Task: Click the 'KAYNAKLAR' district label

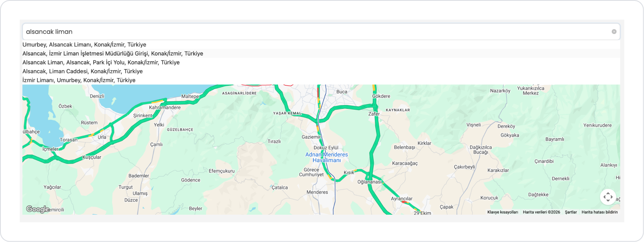Action: [x=398, y=110]
